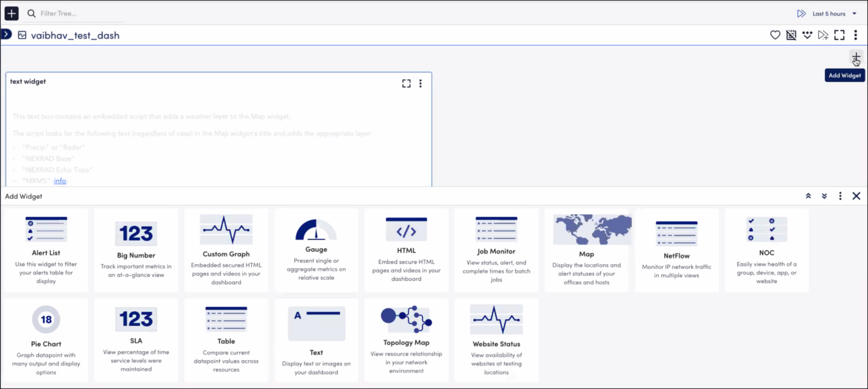Screen dimensions: 868x389
Task: Enter fullscreen mode for the dashboard
Action: (839, 35)
